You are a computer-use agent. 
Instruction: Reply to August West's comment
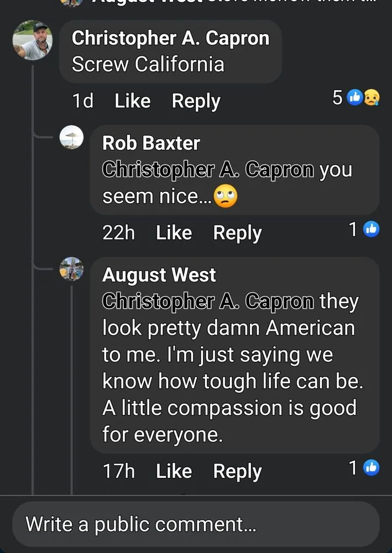237,471
